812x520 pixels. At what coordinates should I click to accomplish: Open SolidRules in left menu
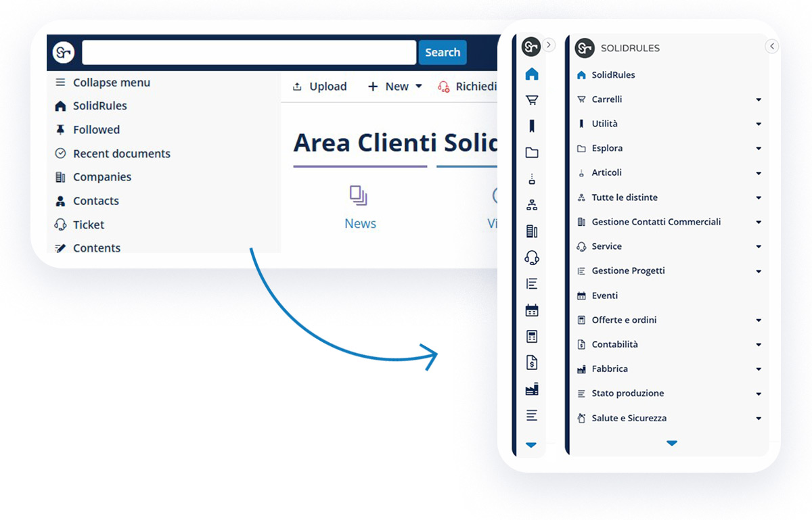[91, 106]
